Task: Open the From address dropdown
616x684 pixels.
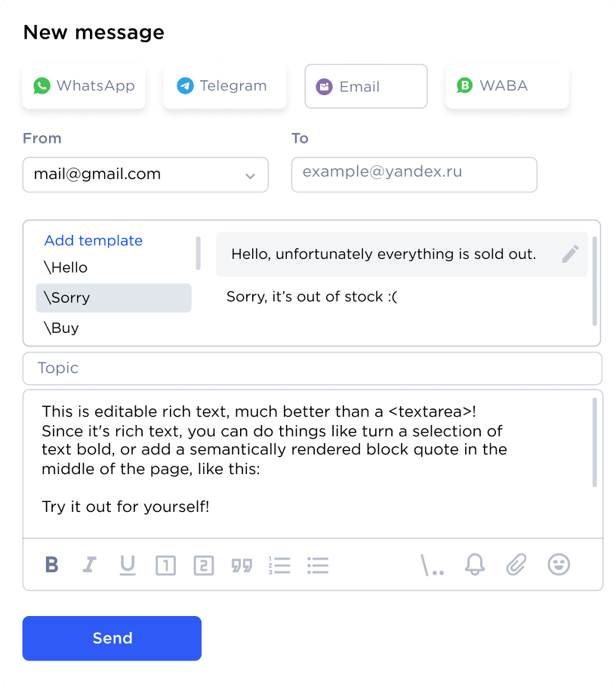Action: [250, 174]
